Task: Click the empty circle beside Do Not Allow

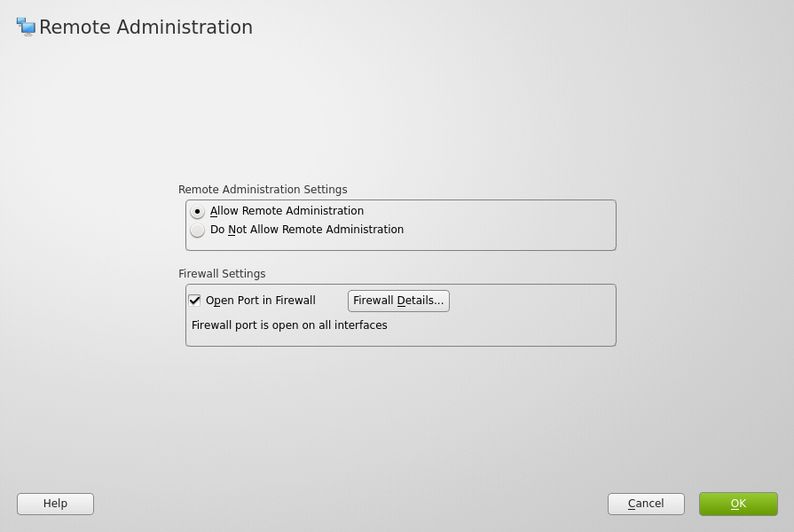Action: pos(197,231)
